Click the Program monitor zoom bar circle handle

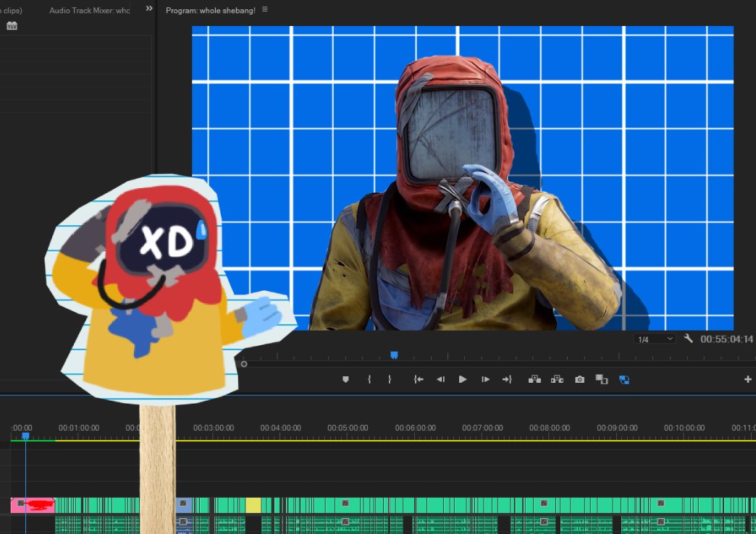tap(244, 364)
